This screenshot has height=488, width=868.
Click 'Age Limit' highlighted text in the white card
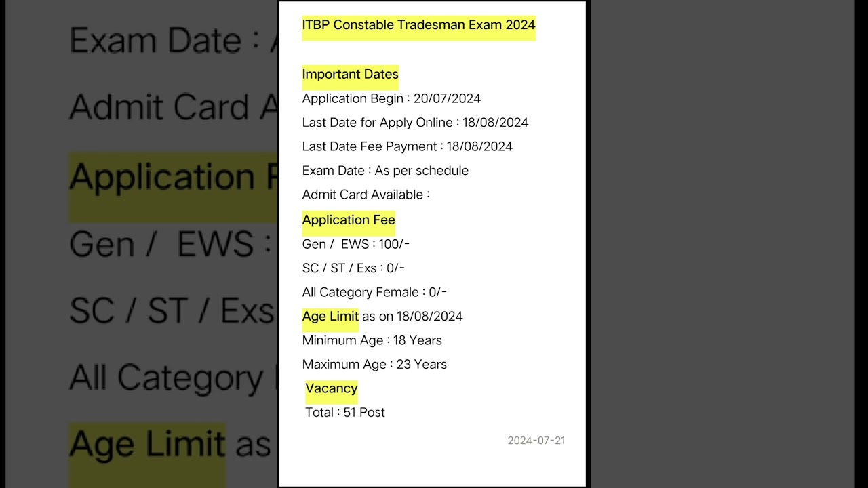pyautogui.click(x=330, y=317)
